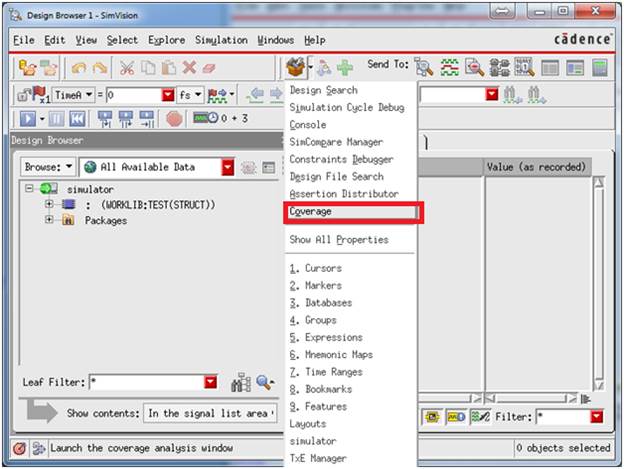
Task: Click the red target icon in status bar
Action: pos(19,448)
